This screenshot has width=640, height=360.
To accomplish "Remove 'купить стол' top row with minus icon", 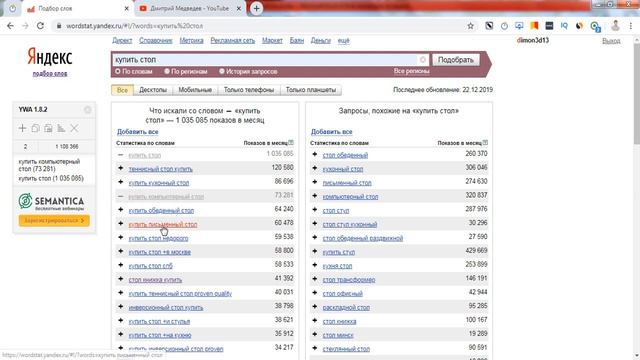I will [120, 155].
